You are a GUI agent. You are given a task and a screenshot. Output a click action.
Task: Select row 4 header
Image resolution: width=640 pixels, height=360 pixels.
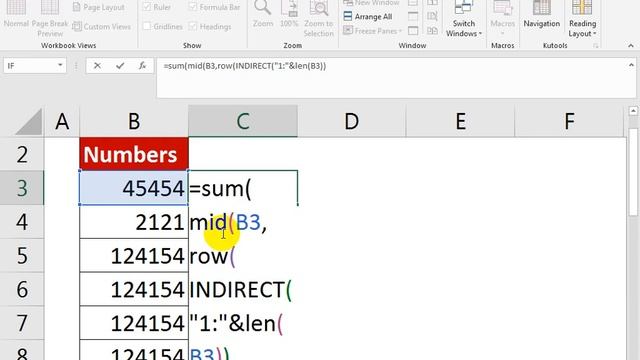(x=22, y=222)
